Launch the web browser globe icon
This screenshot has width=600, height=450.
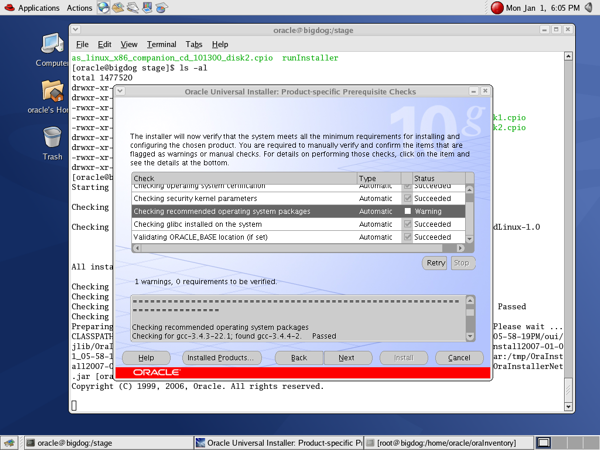103,7
